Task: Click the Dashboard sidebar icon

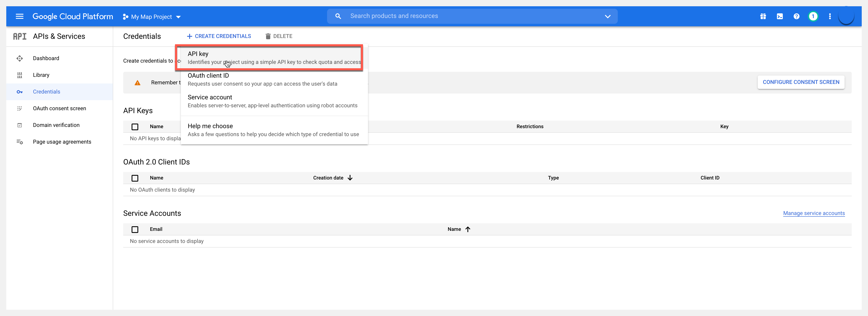Action: tap(20, 58)
